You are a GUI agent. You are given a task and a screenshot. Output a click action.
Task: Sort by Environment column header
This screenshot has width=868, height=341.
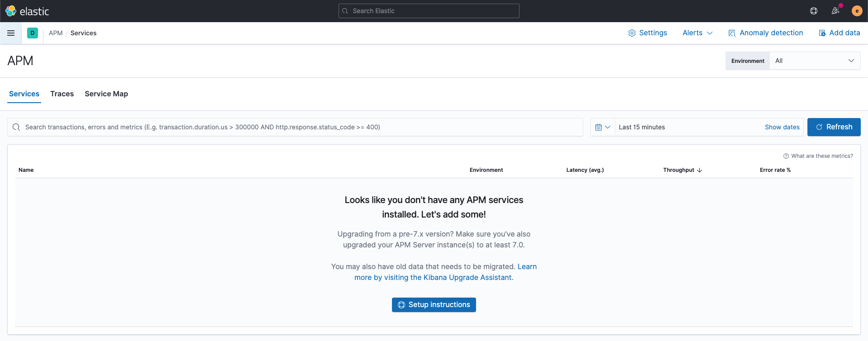[486, 170]
